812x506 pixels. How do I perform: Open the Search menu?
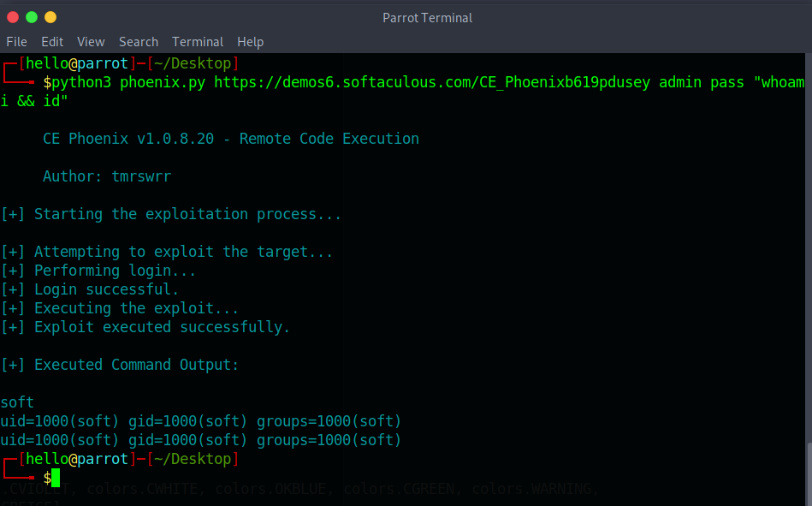pos(139,41)
